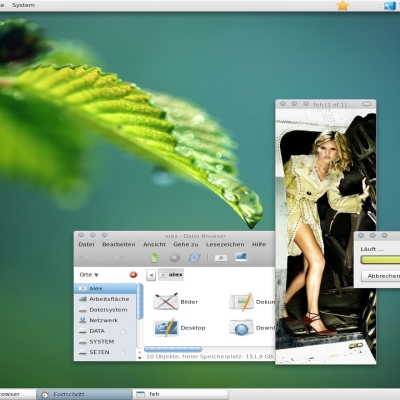Click the greyed-out Forward arrow in the file browser
400x400 pixels.
[119, 257]
